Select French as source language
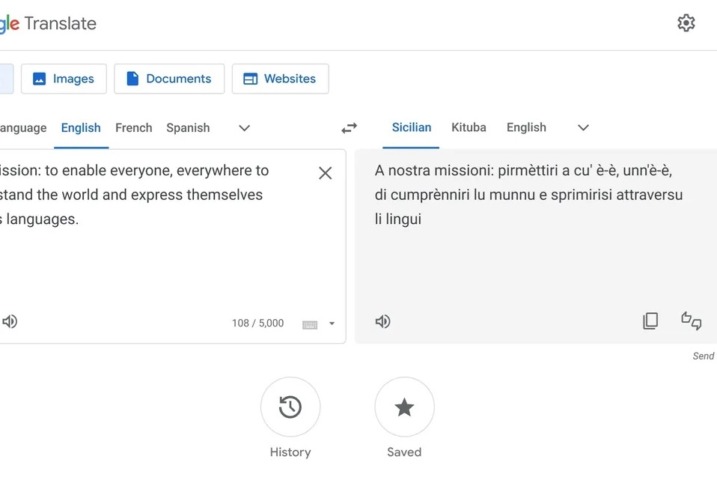The image size is (717, 477). [134, 128]
